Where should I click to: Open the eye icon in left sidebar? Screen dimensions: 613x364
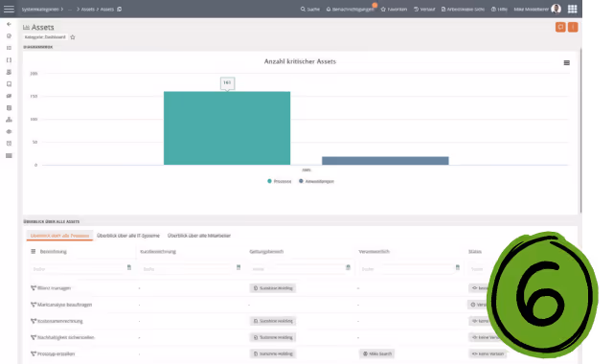point(9,132)
